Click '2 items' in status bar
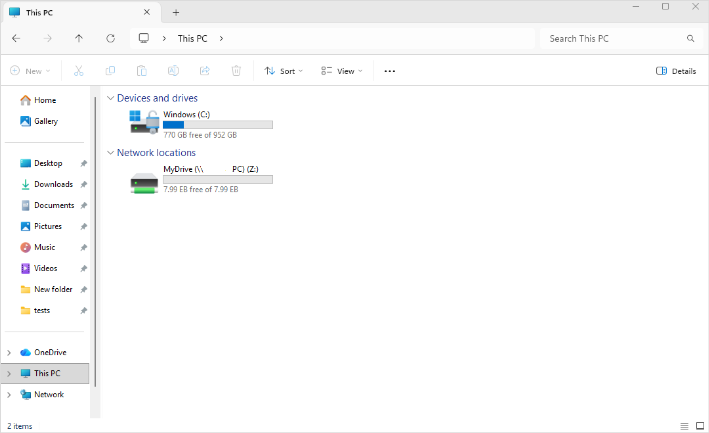The image size is (709, 433). (19, 426)
